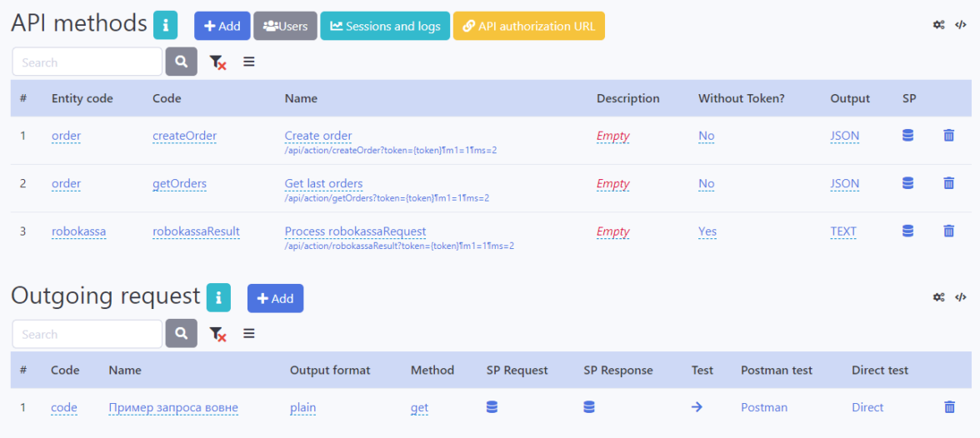Clear filter in API methods table
Image resolution: width=980 pixels, height=438 pixels.
[217, 62]
